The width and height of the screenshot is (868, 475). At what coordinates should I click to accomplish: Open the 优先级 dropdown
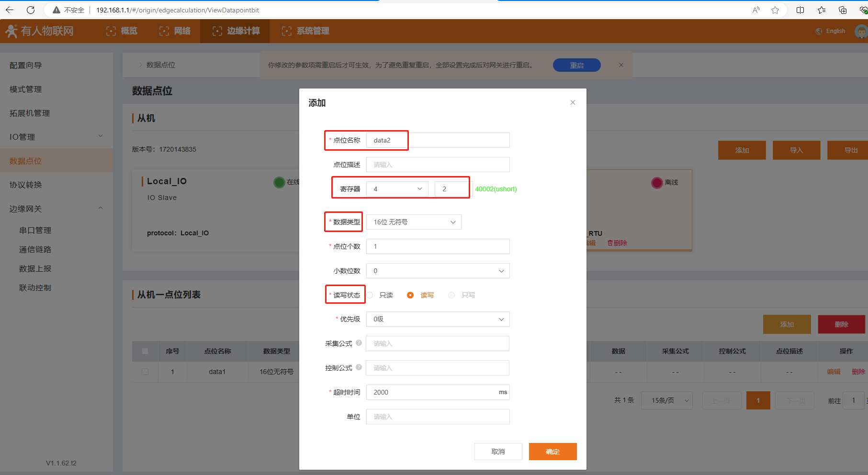438,319
